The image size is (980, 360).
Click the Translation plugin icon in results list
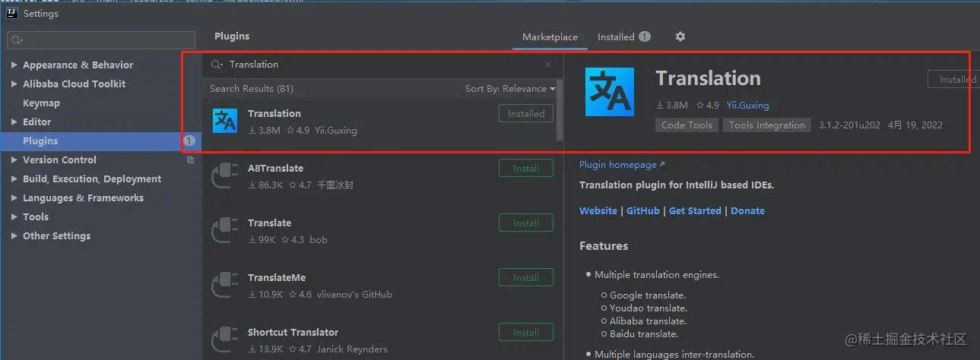[225, 121]
